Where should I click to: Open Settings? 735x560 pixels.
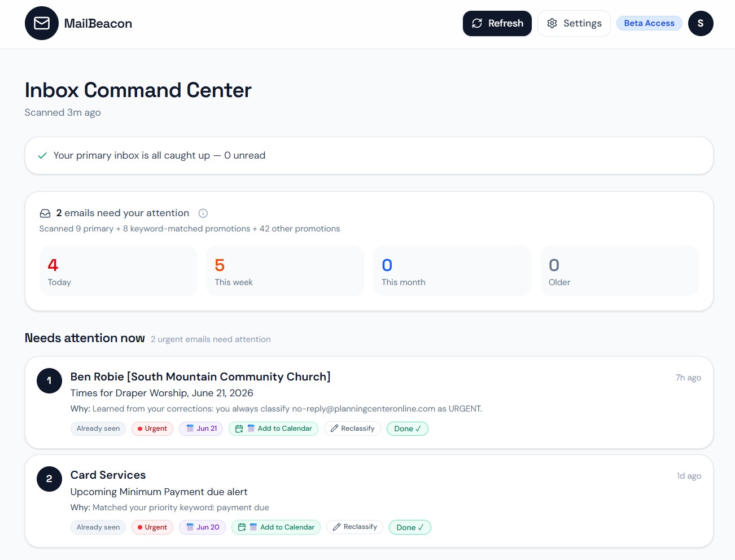pyautogui.click(x=574, y=23)
